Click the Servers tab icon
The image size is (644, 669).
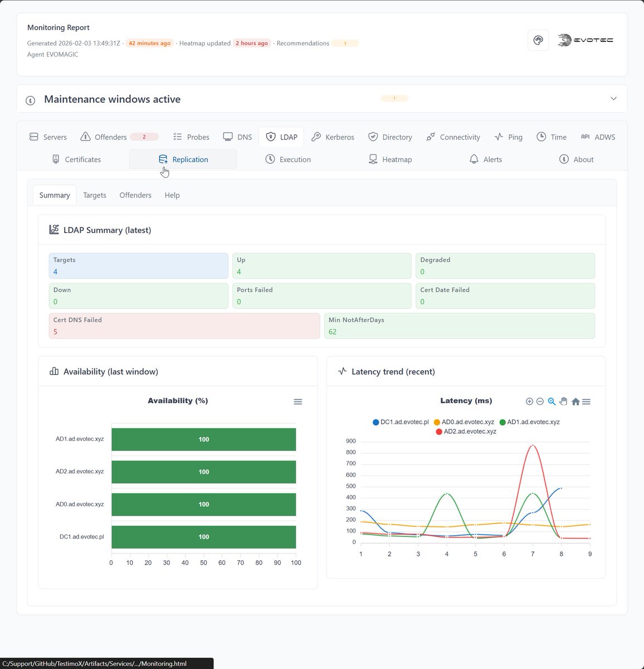pyautogui.click(x=34, y=137)
